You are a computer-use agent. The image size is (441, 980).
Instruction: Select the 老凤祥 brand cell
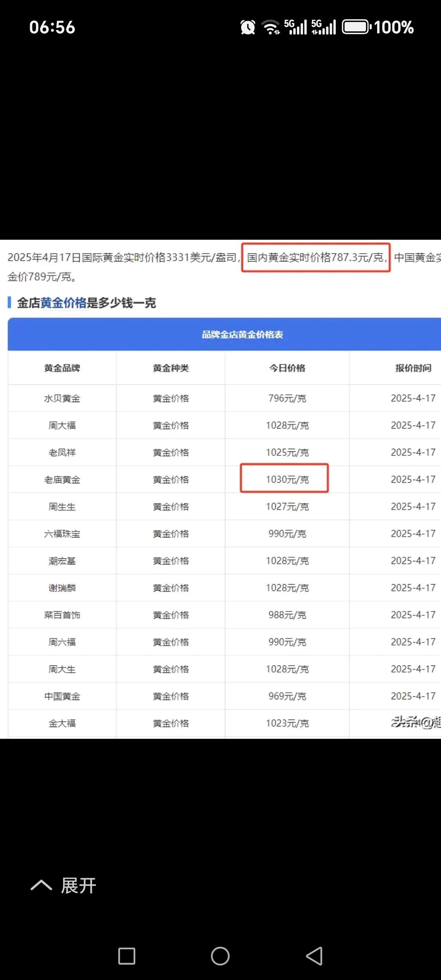[62, 452]
